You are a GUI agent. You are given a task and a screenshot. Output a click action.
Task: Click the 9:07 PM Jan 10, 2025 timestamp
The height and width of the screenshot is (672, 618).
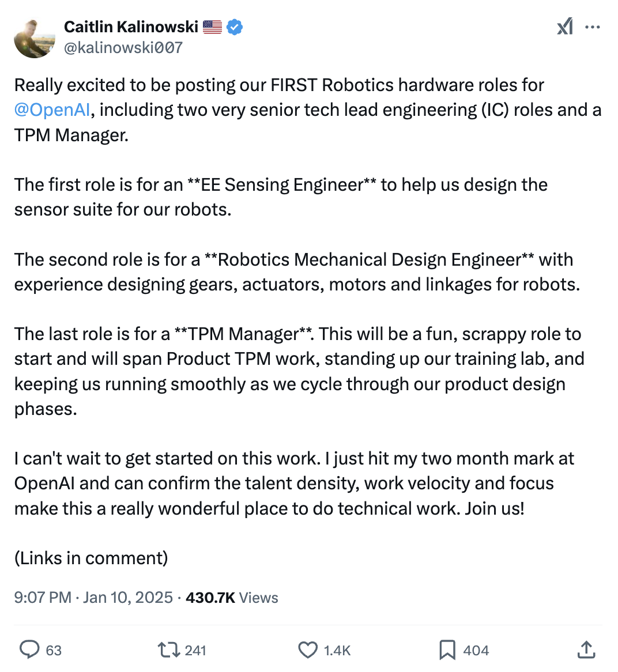(93, 598)
